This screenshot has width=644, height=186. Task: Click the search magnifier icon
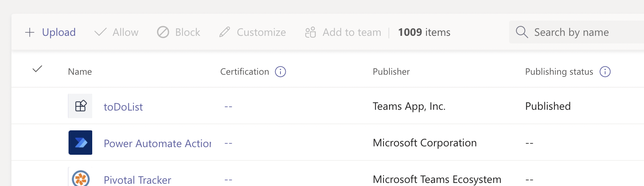coord(522,32)
